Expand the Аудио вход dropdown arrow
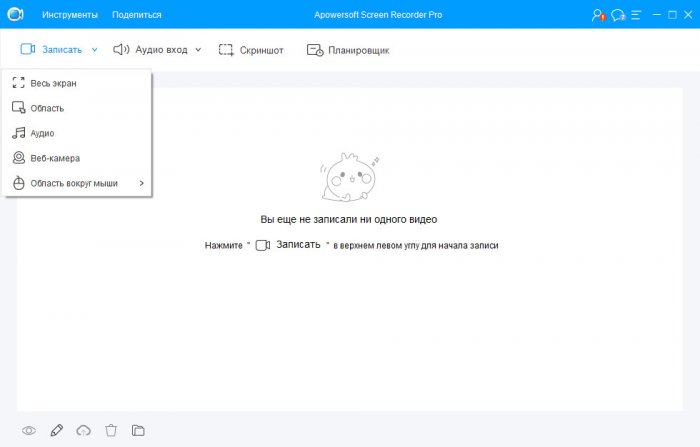700x447 pixels. click(198, 50)
